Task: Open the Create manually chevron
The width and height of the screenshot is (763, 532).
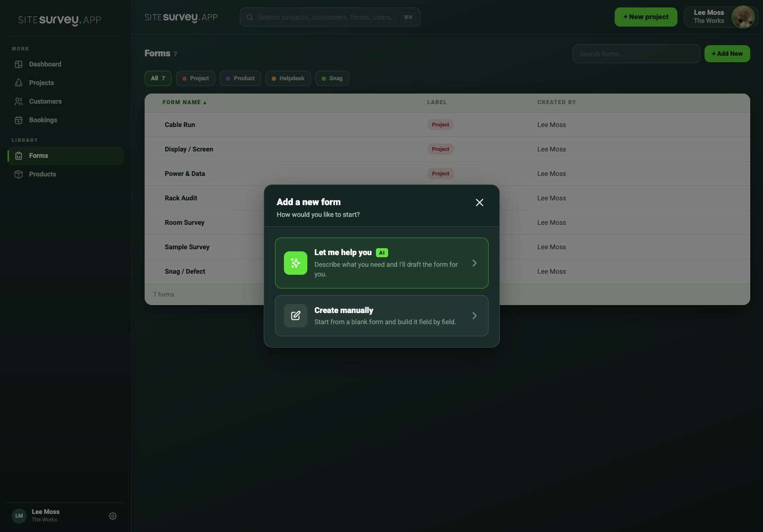Action: (x=474, y=316)
